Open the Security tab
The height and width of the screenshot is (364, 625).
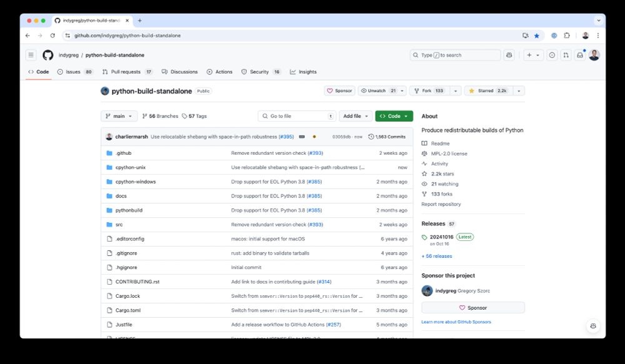point(261,72)
